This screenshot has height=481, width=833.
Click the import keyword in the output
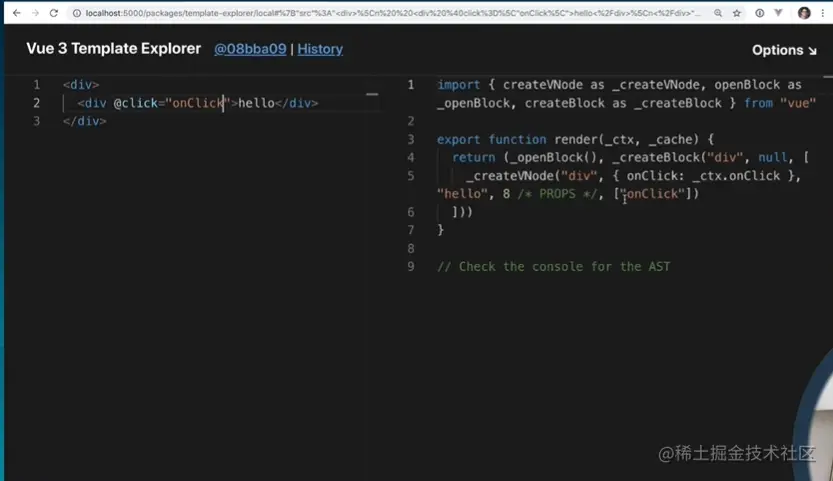click(x=458, y=85)
